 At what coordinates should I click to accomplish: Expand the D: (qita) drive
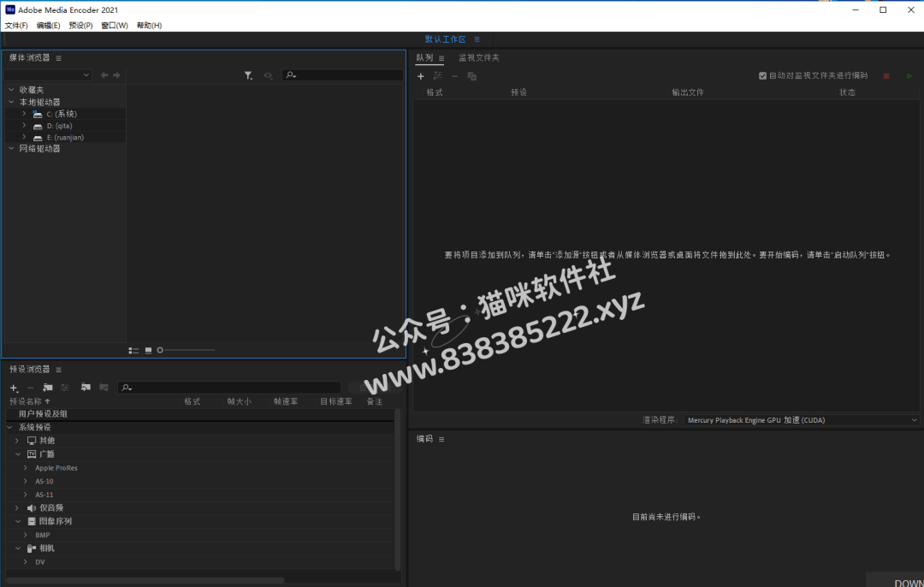(x=24, y=126)
